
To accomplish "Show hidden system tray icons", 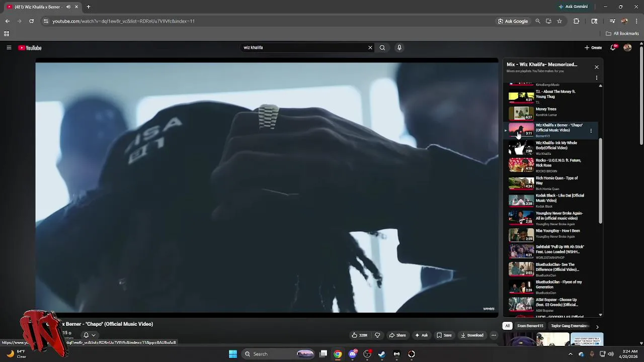I will [571, 354].
